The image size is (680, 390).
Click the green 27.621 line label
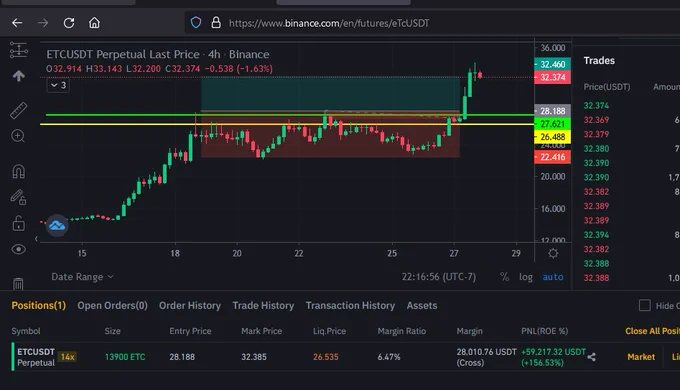tap(552, 124)
